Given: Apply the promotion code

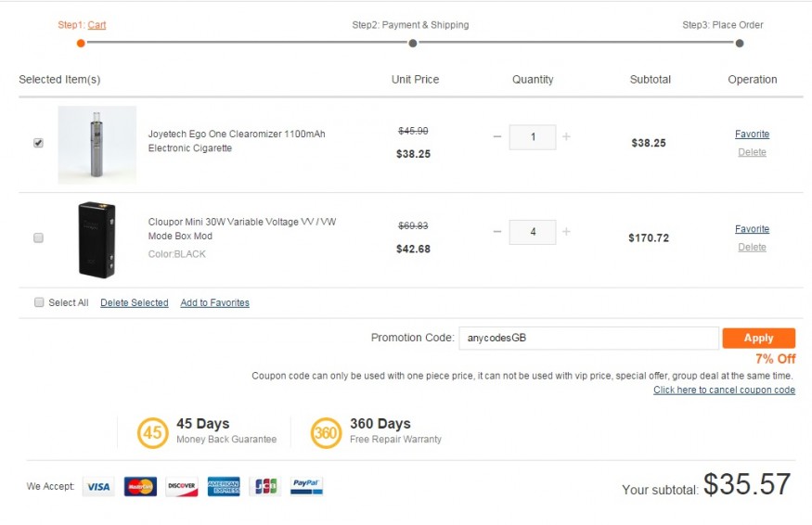Looking at the screenshot, I should [759, 338].
